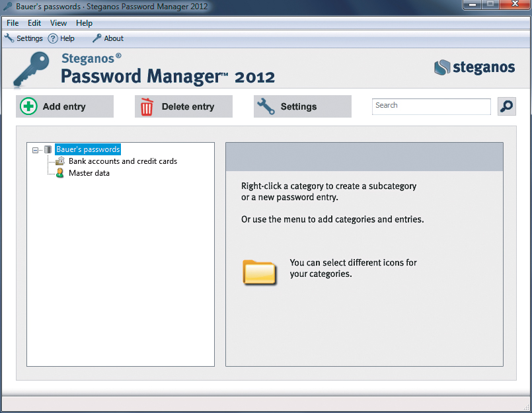Click the green plus Add entry icon
The height and width of the screenshot is (413, 532).
click(29, 106)
